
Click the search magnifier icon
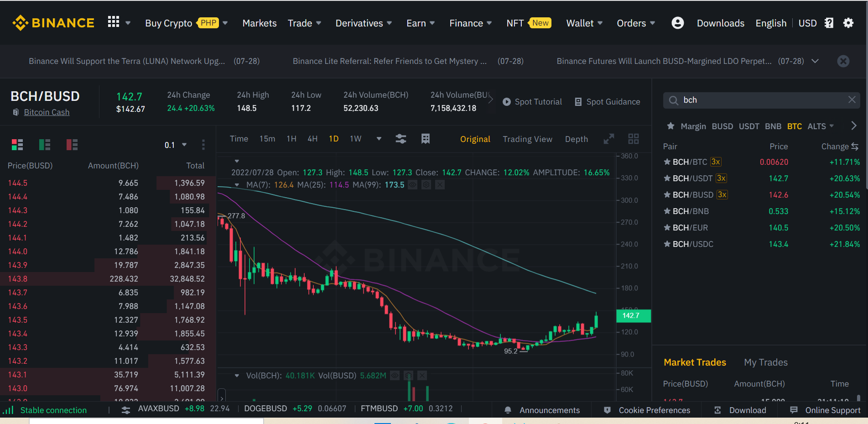[x=674, y=100]
